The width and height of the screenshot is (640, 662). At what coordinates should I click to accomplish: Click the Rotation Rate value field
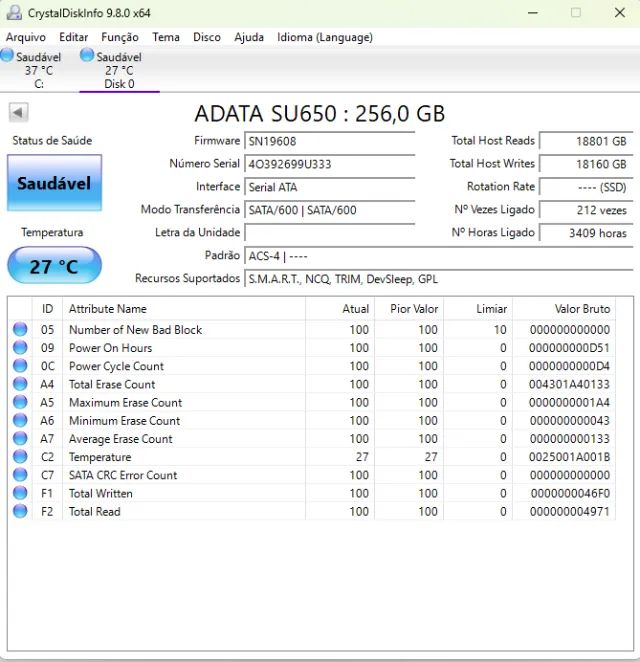[x=586, y=187]
